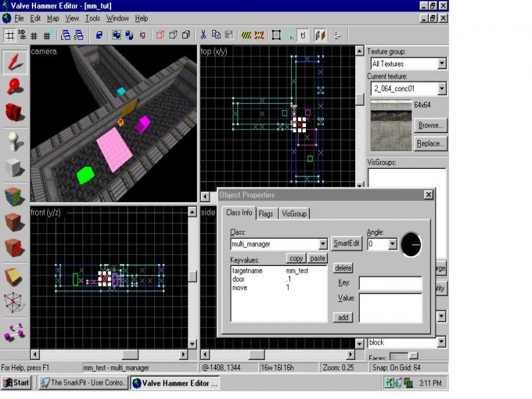Viewport: 532px width, 399px height.
Task: Activate the Magnify tool in left toolbar
Action: 15,86
